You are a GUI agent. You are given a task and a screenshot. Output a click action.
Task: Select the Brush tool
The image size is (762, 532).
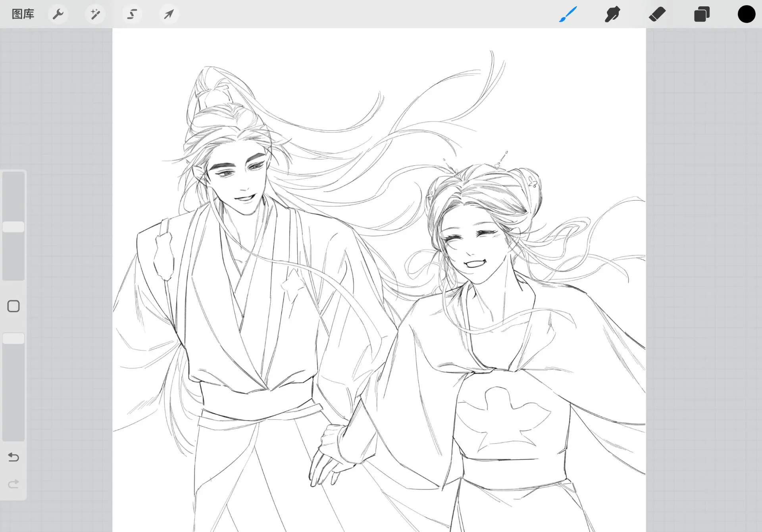click(x=568, y=14)
